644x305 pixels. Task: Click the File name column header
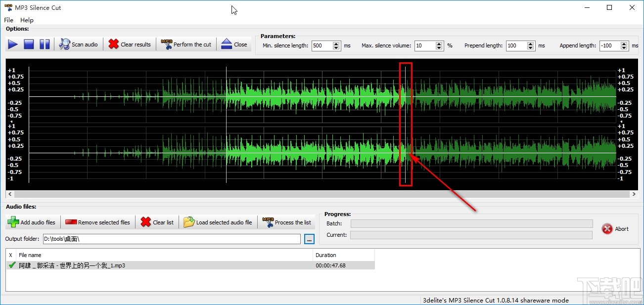pos(165,255)
